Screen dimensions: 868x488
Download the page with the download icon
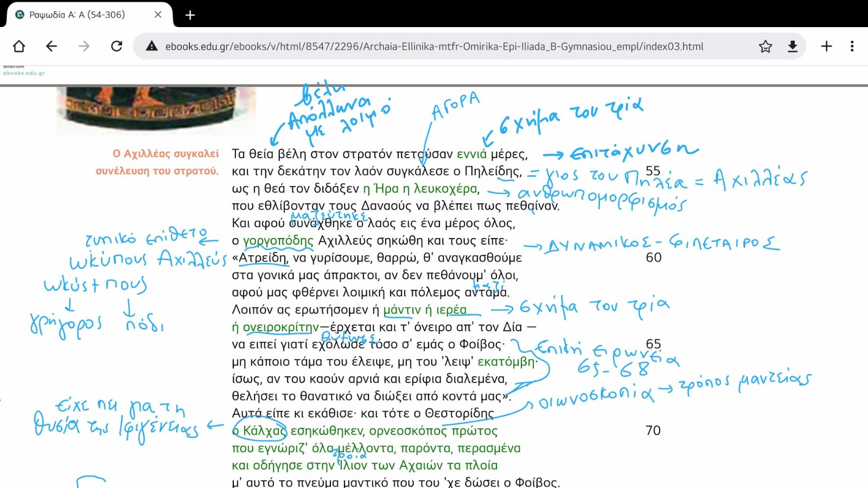coord(793,46)
